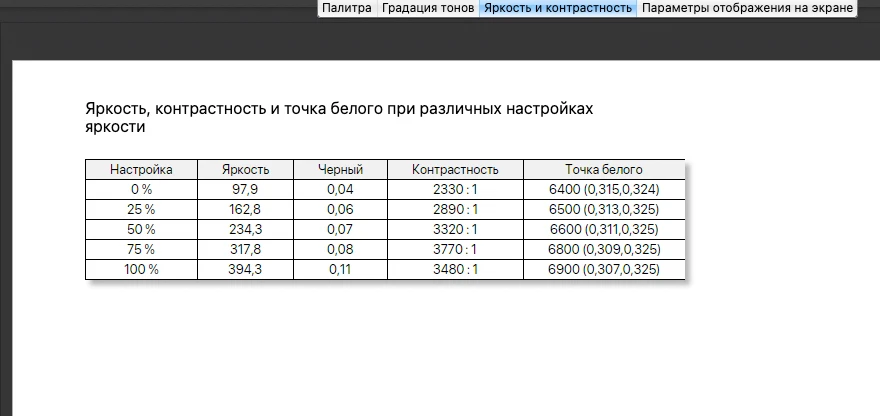Click white point 6500 (0,313,0,325)
This screenshot has width=880, height=416.
point(604,210)
